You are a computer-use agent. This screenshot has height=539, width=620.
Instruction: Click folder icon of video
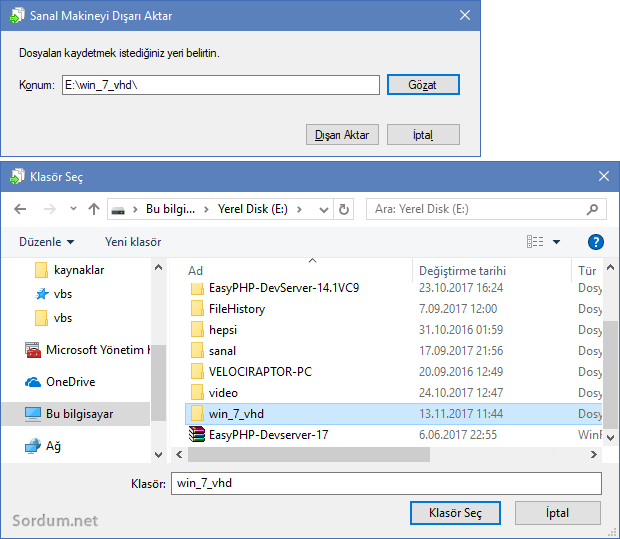pos(197,392)
